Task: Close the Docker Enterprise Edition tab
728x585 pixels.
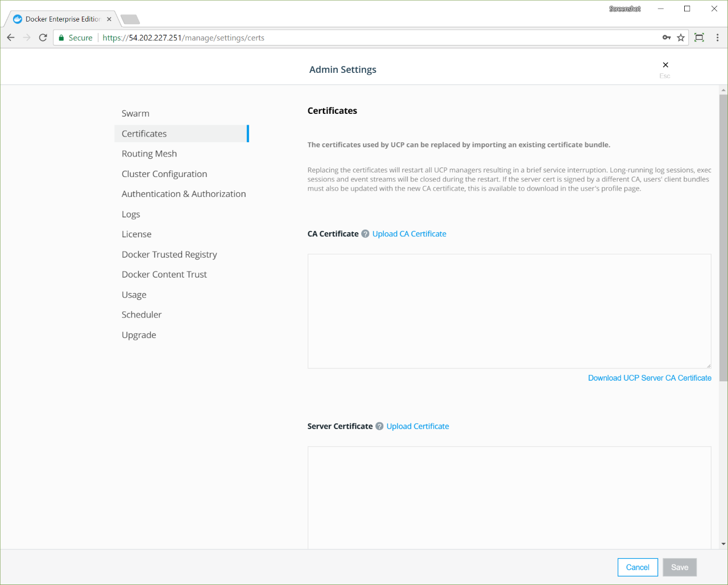Action: click(109, 19)
